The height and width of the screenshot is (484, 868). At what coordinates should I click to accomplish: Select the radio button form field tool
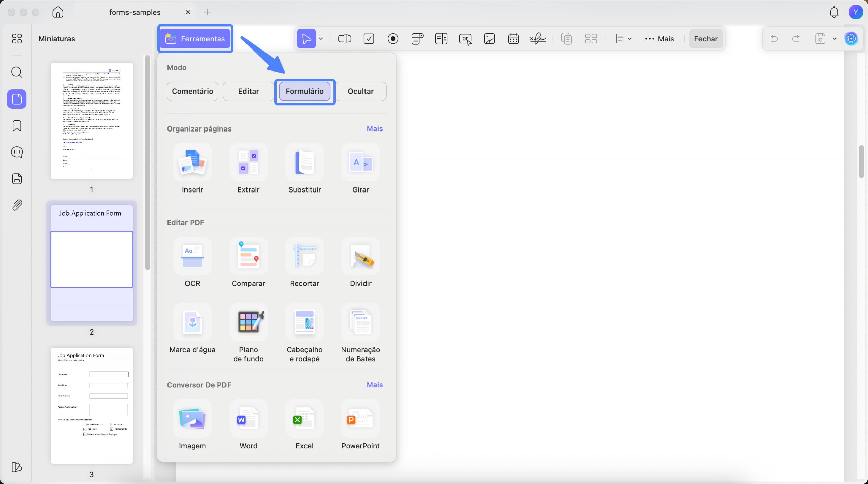click(393, 39)
